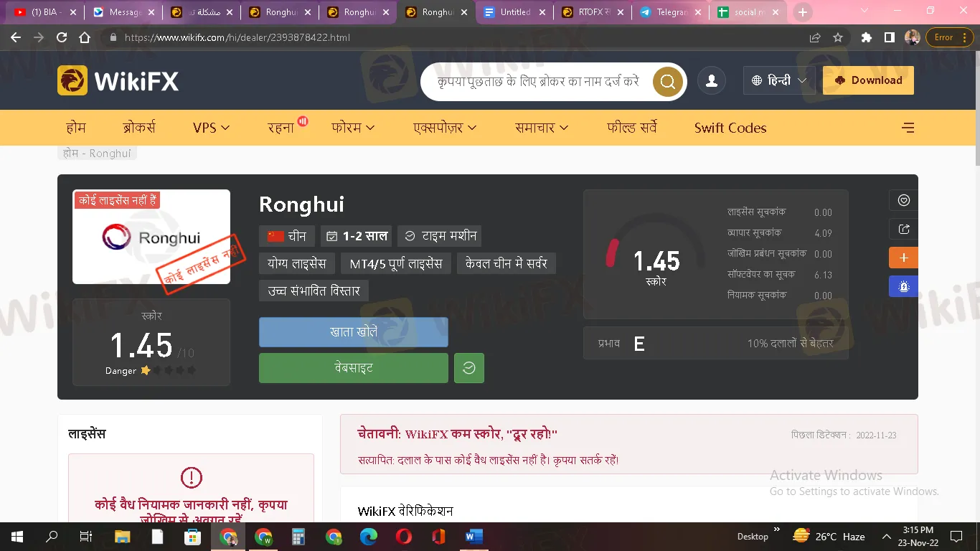Click the share icon on right sidebar
Image resolution: width=980 pixels, height=551 pixels.
903,230
